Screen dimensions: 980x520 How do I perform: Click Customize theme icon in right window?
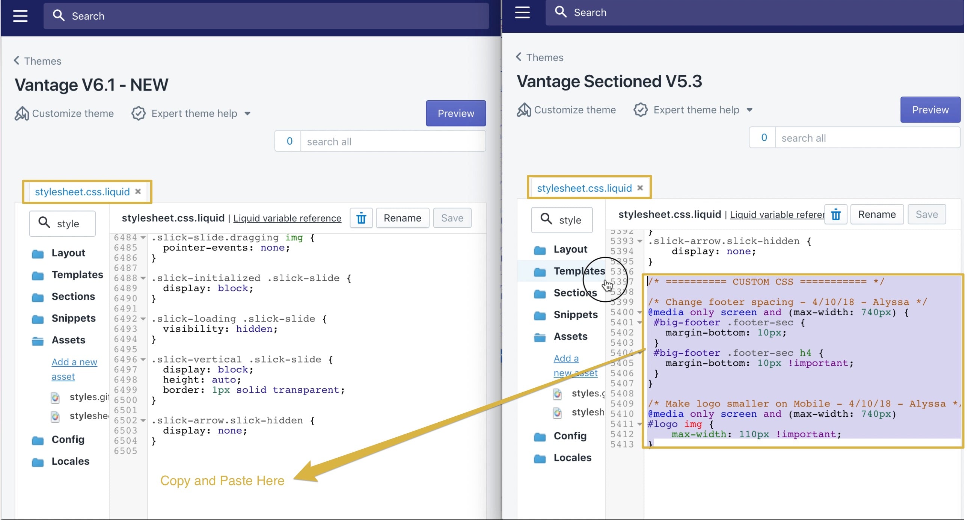[x=523, y=110]
